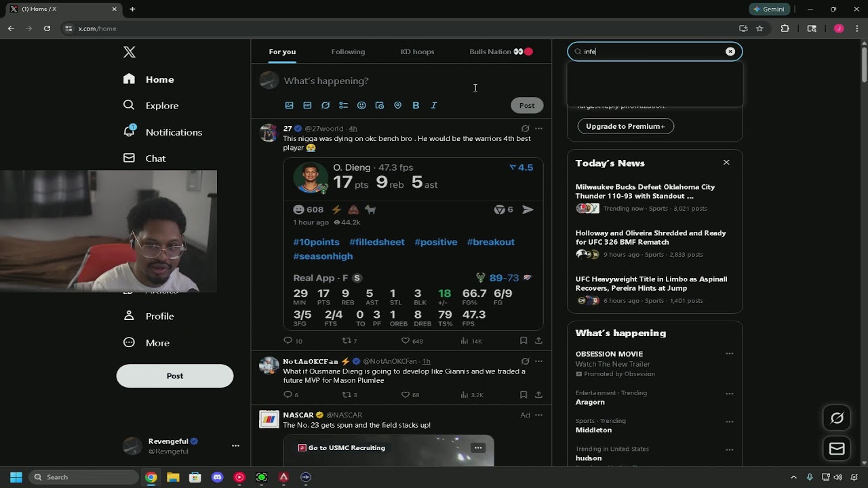
Task: Click the large sidebar Post button
Action: pyautogui.click(x=175, y=376)
